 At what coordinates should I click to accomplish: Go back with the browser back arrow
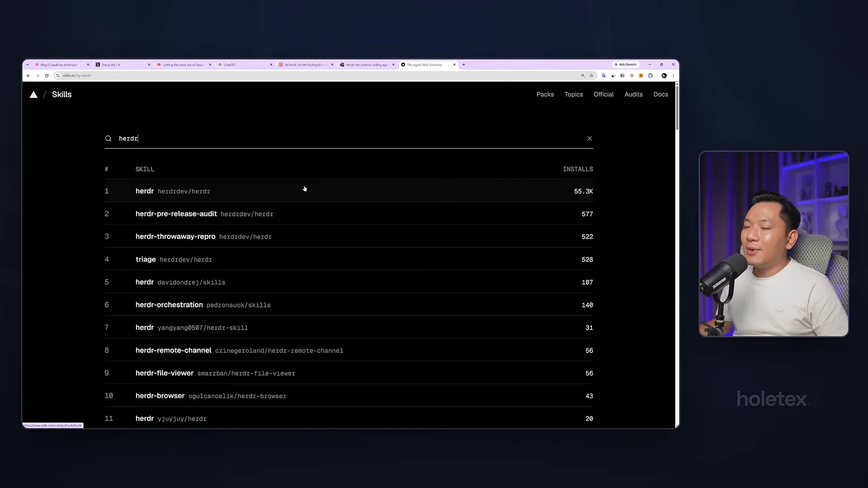tap(28, 75)
